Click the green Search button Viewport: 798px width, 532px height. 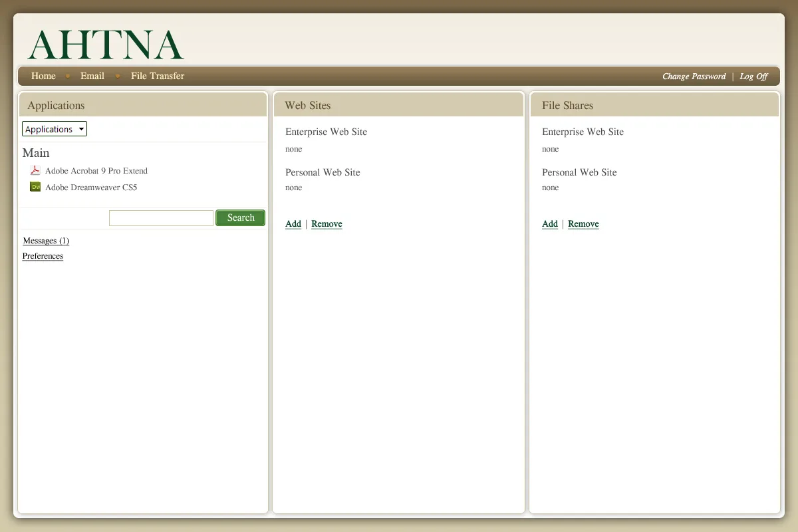point(241,217)
